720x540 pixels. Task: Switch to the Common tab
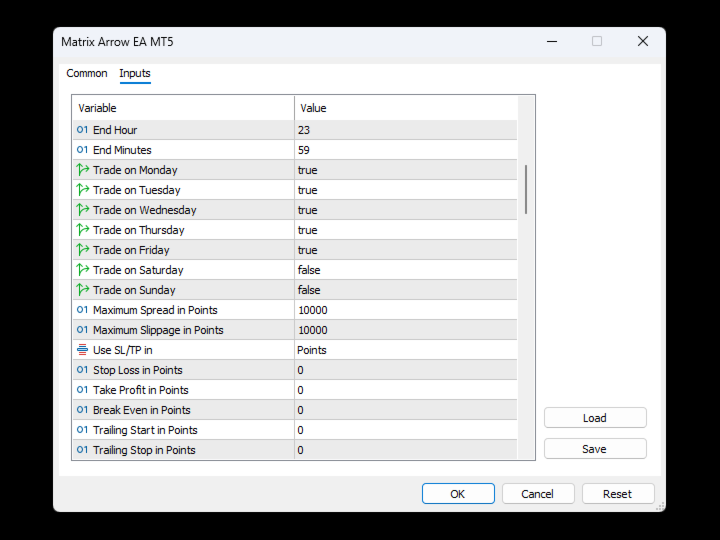(87, 74)
